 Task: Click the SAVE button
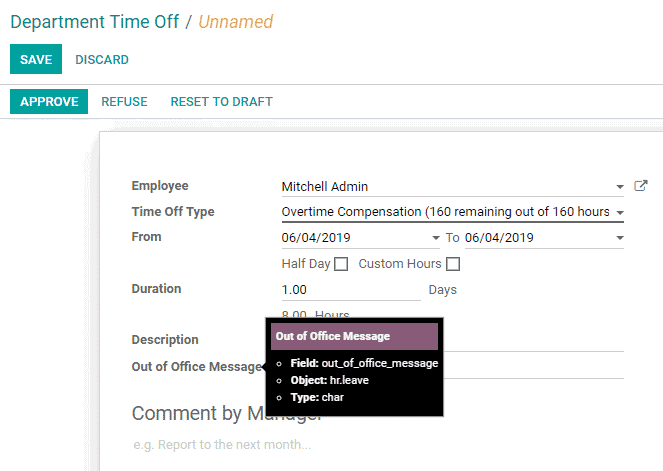point(36,59)
